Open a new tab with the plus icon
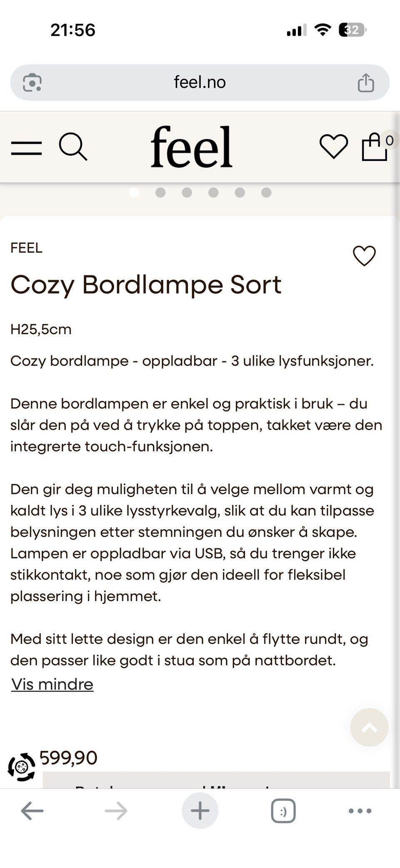Screen dimensions: 400x868 coord(200,810)
